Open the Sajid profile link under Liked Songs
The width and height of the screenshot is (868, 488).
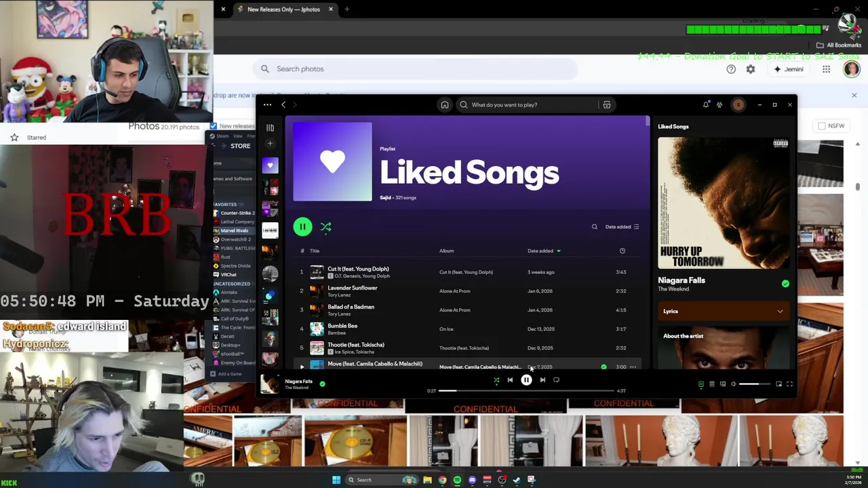[x=385, y=198]
